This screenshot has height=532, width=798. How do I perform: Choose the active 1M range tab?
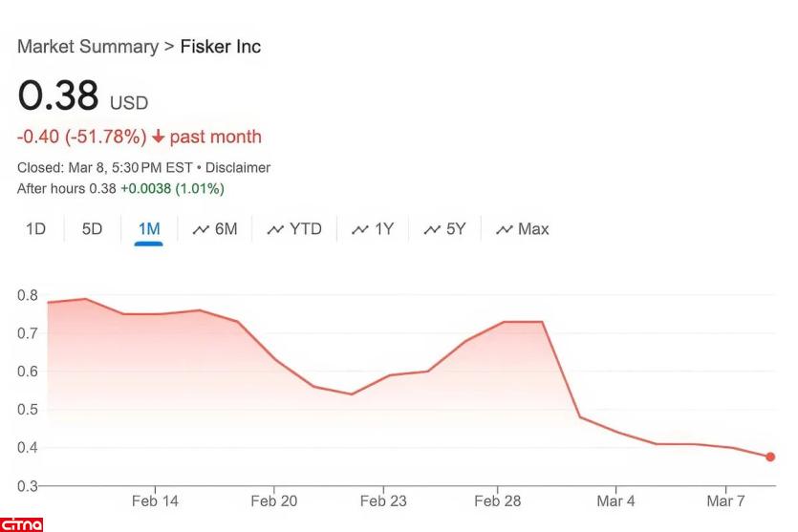pyautogui.click(x=149, y=229)
